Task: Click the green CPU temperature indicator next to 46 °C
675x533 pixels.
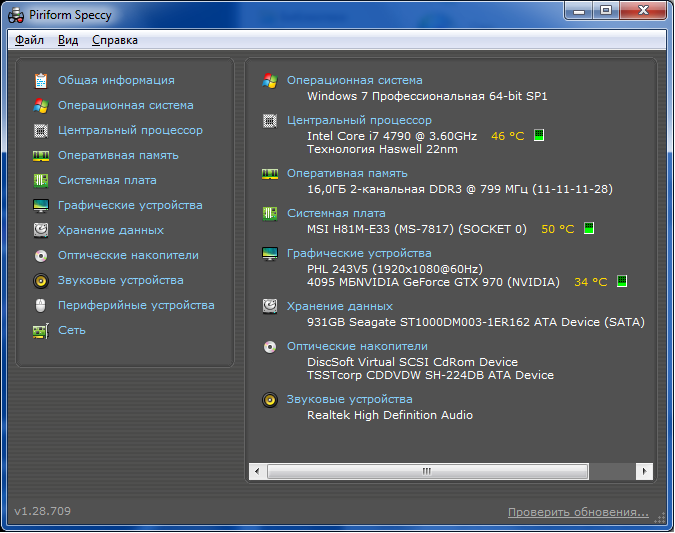Action: pyautogui.click(x=539, y=135)
